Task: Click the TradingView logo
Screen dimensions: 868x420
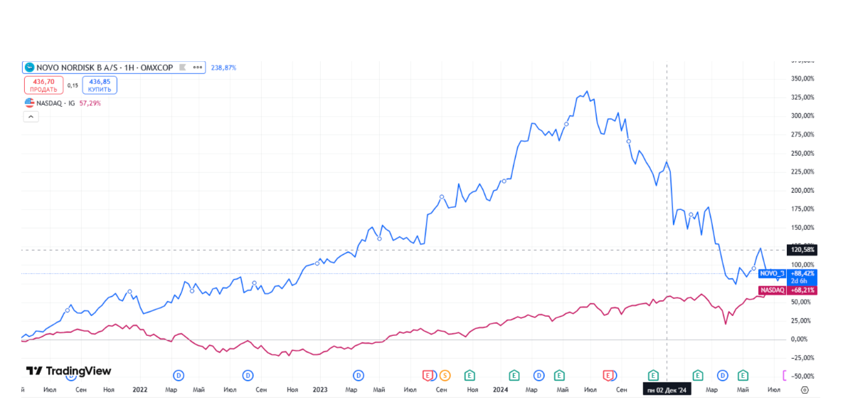Action: (68, 371)
